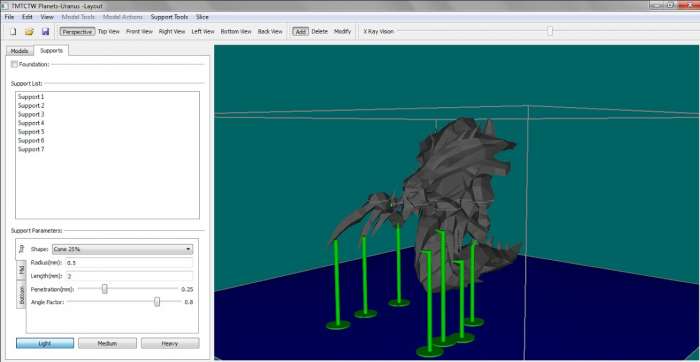Open the Support Tools menu
This screenshot has width=700, height=362.
[169, 17]
